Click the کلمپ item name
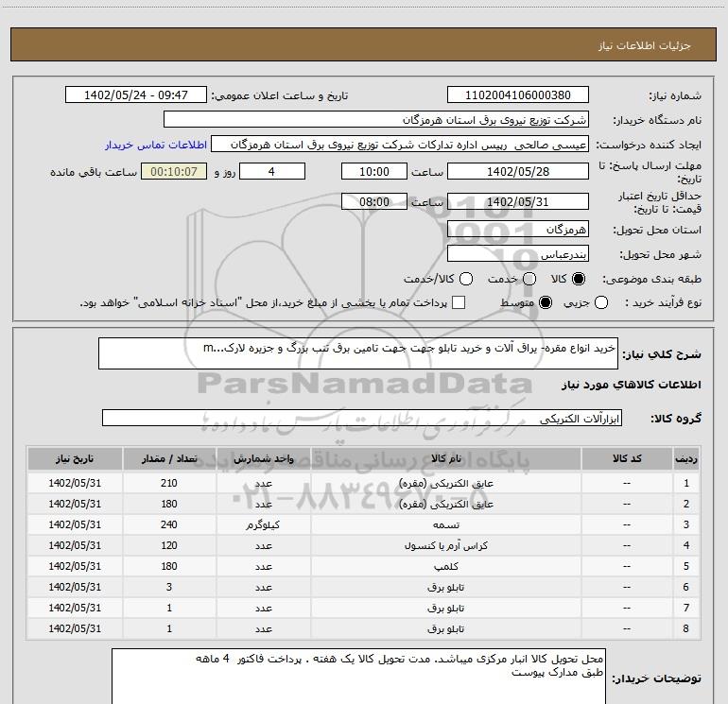 click(445, 566)
